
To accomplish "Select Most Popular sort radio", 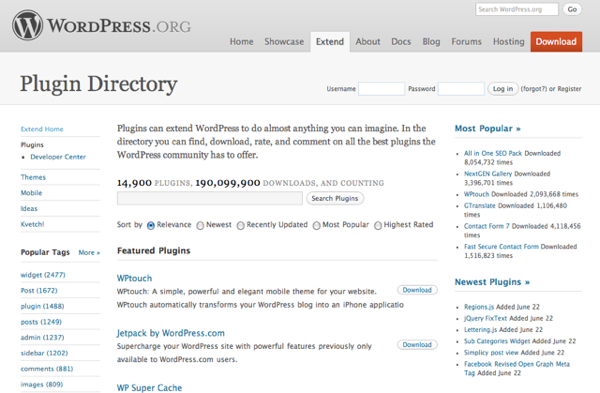I will (316, 225).
